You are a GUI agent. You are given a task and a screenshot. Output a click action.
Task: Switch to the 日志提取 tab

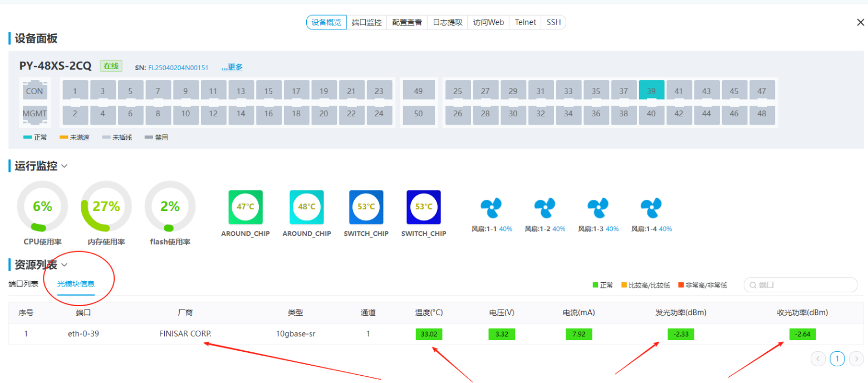point(448,22)
